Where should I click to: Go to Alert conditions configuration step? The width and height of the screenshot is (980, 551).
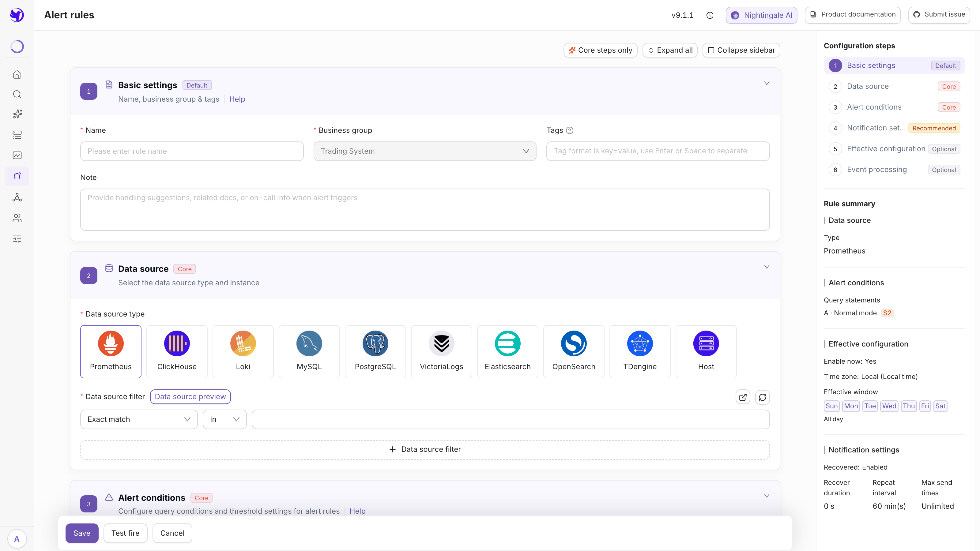click(x=894, y=107)
